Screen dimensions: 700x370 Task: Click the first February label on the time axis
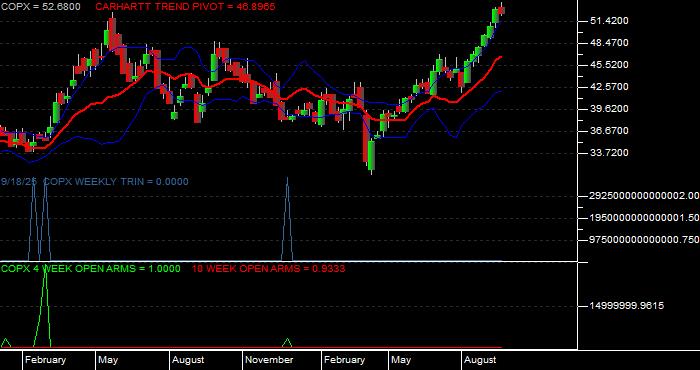point(45,360)
